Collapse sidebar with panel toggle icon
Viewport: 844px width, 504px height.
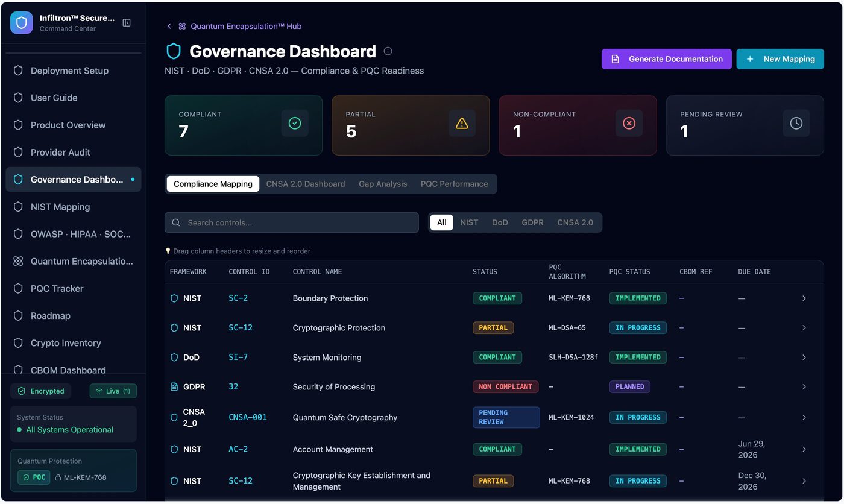(127, 23)
